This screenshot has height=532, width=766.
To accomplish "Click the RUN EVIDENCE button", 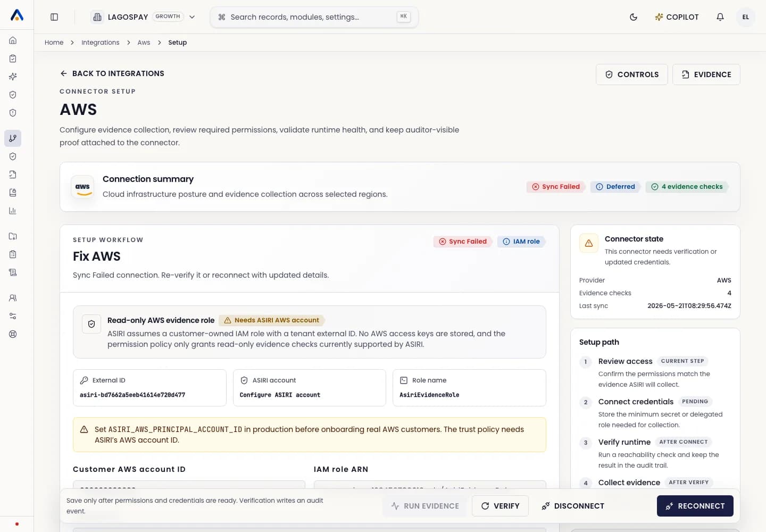I will [424, 506].
